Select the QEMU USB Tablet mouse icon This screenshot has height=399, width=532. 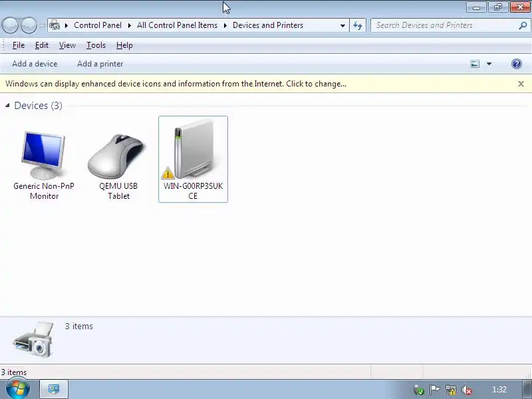pyautogui.click(x=116, y=156)
